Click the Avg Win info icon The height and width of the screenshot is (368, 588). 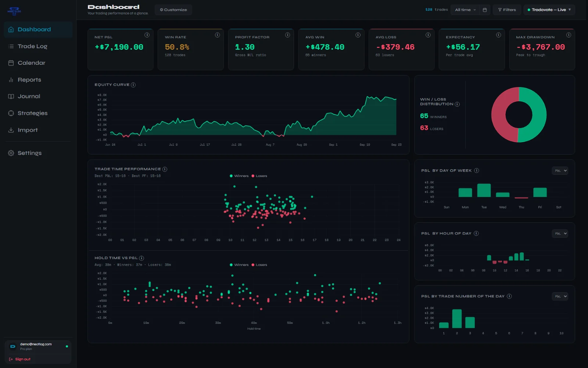(358, 35)
